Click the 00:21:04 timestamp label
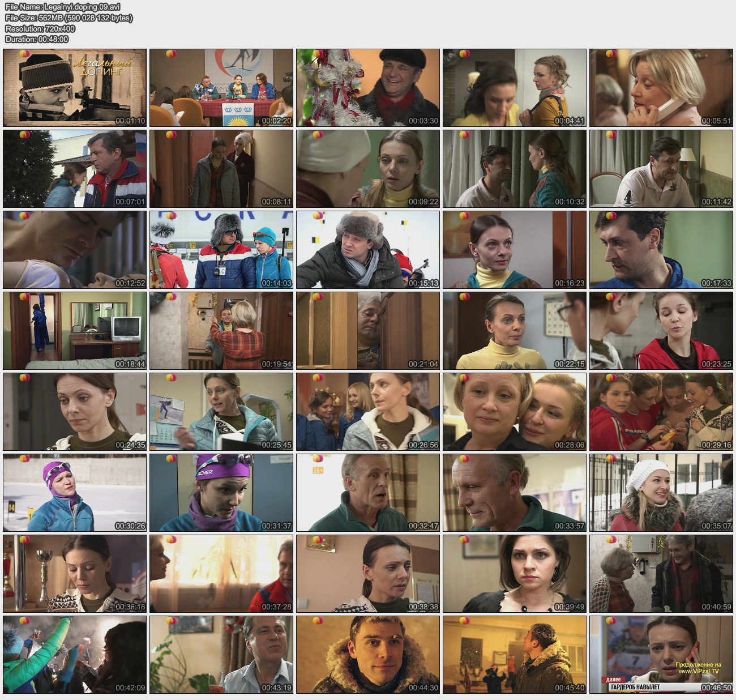 (x=423, y=364)
